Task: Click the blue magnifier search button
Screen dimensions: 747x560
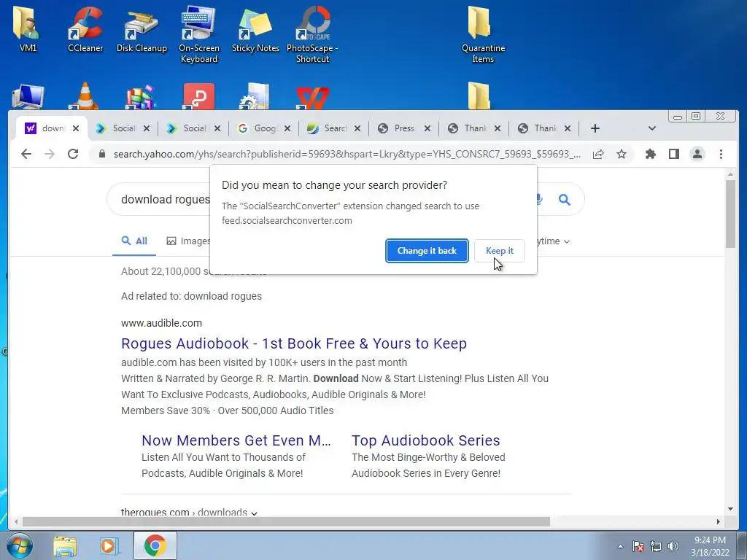Action: 565,200
